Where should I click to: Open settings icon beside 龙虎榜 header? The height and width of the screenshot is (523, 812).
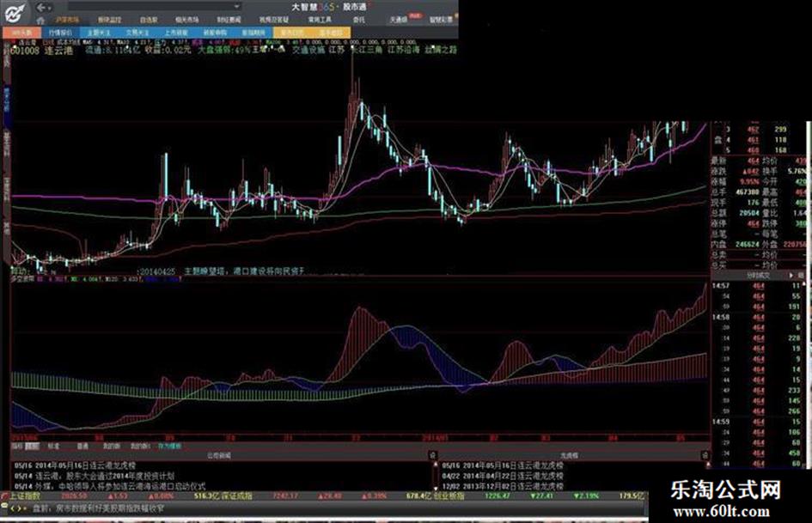pyautogui.click(x=705, y=455)
